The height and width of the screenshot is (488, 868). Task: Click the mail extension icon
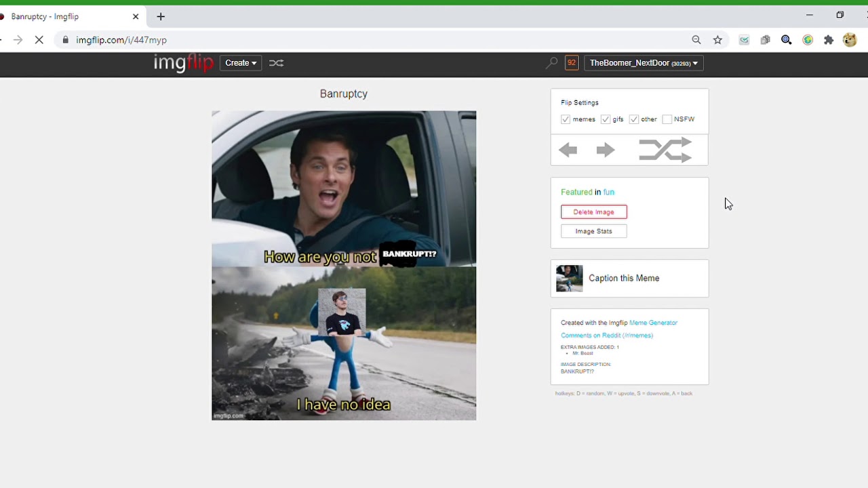744,40
